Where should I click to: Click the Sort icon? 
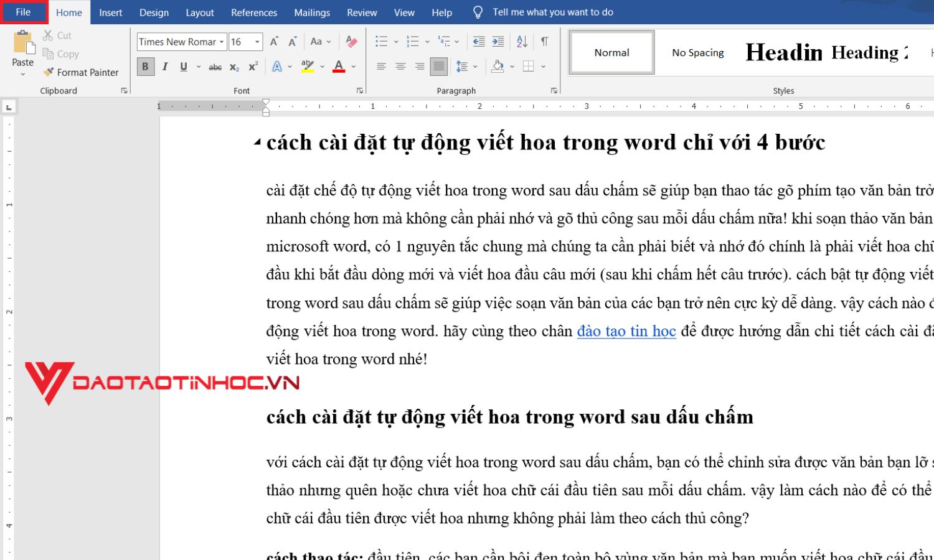coord(522,42)
